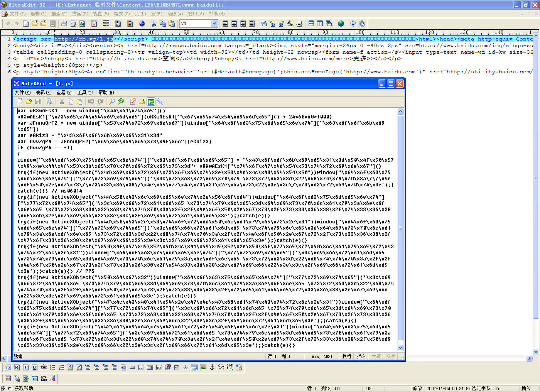Click Open folder icon in NoteXPad
The height and width of the screenshot is (392, 540).
click(29, 101)
